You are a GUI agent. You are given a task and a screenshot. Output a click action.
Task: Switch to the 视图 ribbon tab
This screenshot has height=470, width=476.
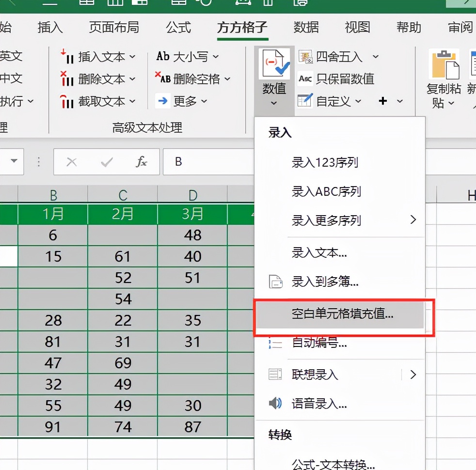pos(357,28)
